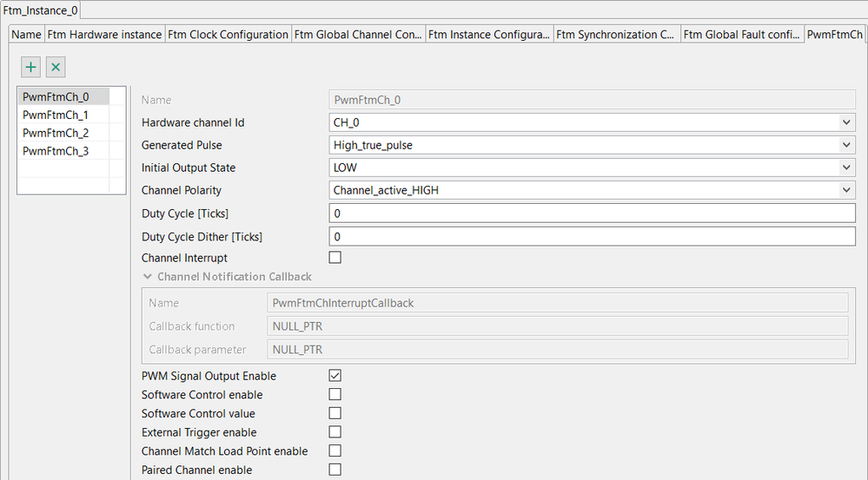
Task: Select the Ftm_Instance_0 top tab
Action: click(41, 9)
